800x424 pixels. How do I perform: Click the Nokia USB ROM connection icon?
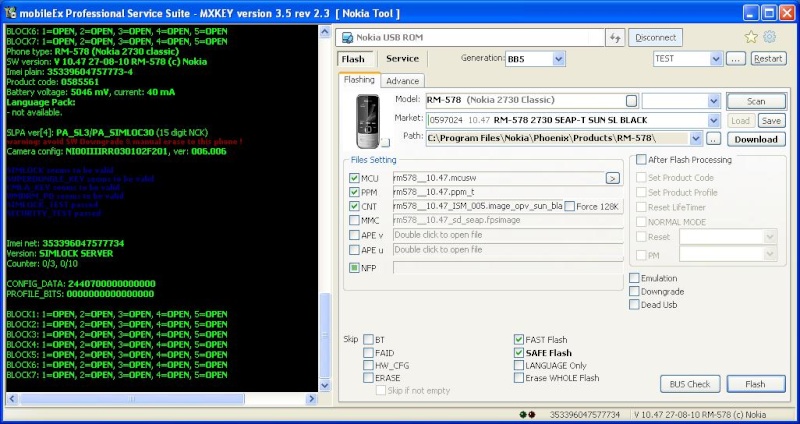click(347, 37)
